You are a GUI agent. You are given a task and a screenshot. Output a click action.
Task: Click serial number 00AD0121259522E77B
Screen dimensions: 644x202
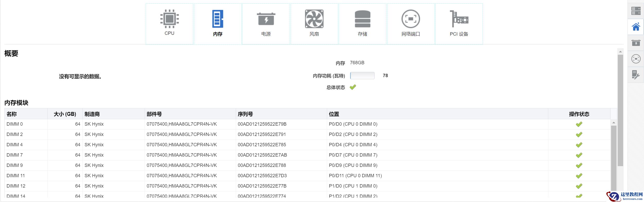262,186
